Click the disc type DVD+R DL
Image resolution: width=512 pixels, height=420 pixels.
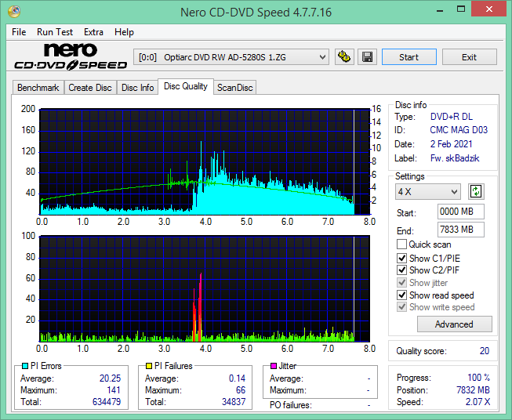[452, 117]
